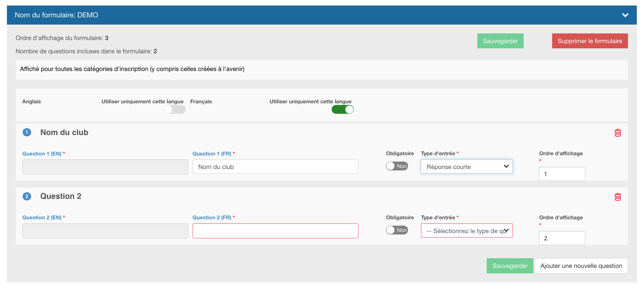Click Ajouter une nouvelle question
Image resolution: width=644 pixels, height=290 pixels.
(x=581, y=266)
